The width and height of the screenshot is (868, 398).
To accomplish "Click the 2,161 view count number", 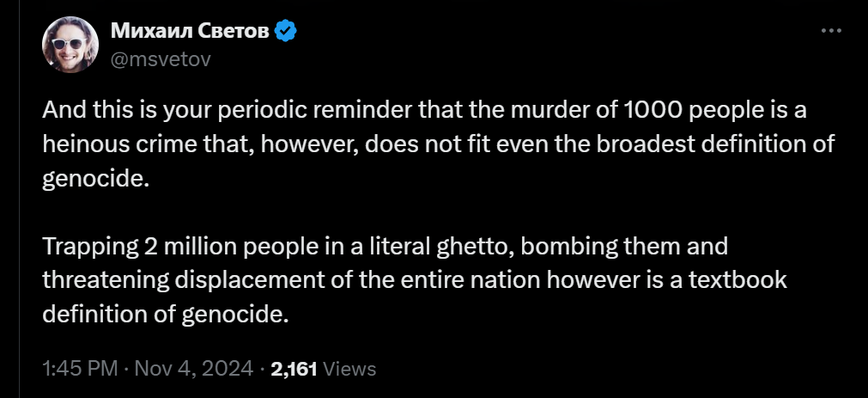I will pyautogui.click(x=294, y=369).
